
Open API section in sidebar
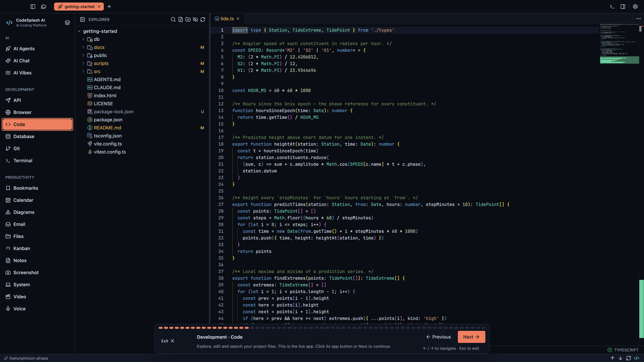pos(38,100)
